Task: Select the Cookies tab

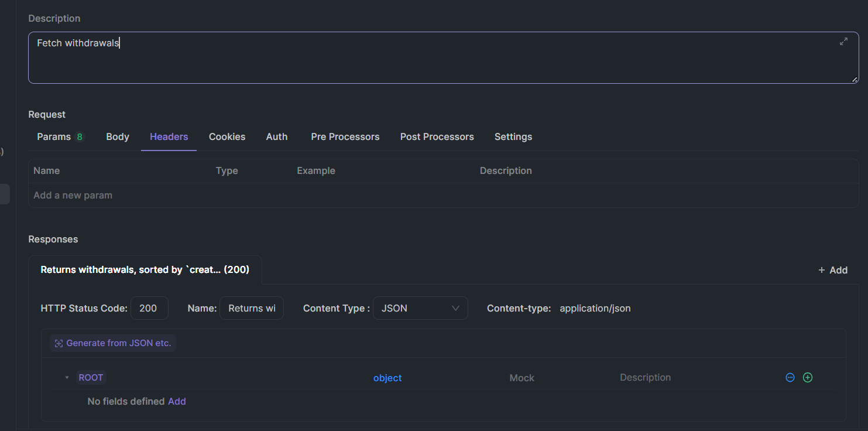Action: pyautogui.click(x=227, y=136)
